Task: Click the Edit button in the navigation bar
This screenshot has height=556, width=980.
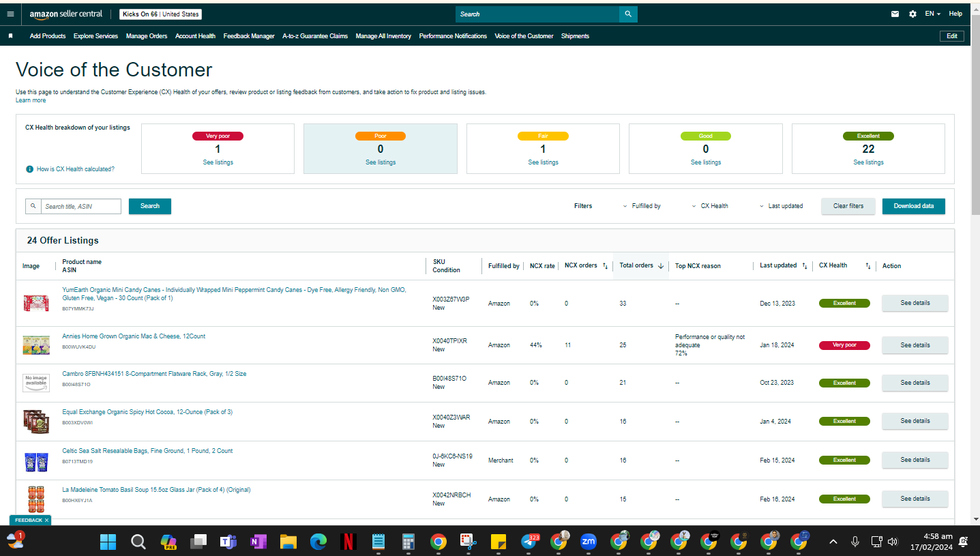Action: click(952, 36)
